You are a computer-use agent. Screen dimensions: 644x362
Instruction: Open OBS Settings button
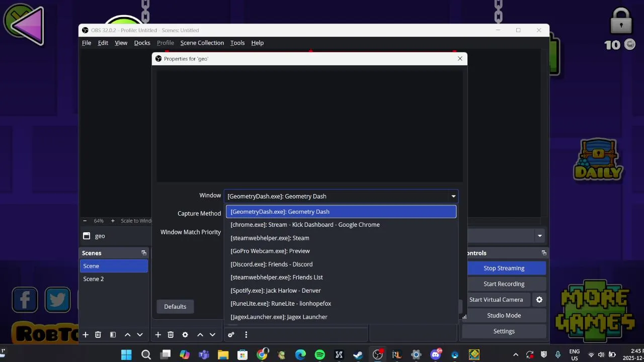pos(504,331)
